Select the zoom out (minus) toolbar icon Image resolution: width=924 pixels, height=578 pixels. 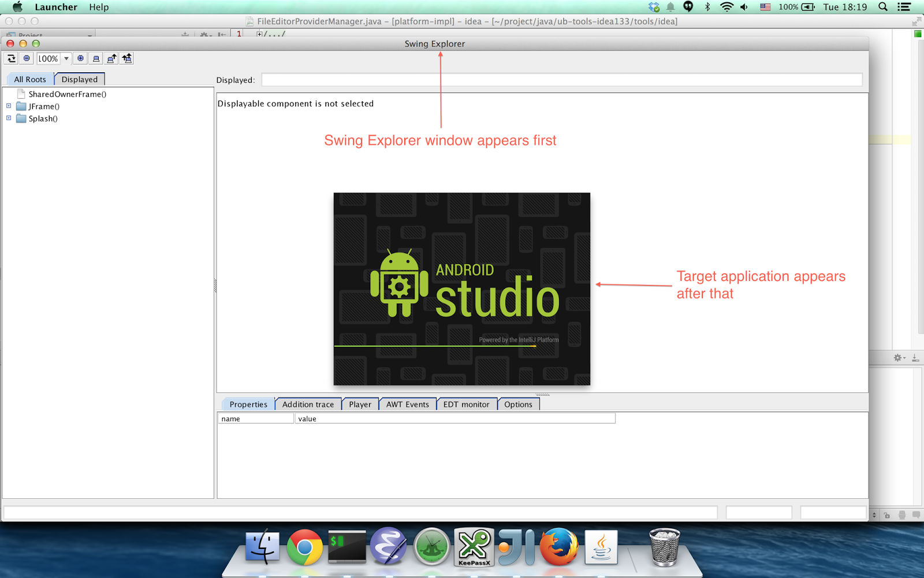27,58
